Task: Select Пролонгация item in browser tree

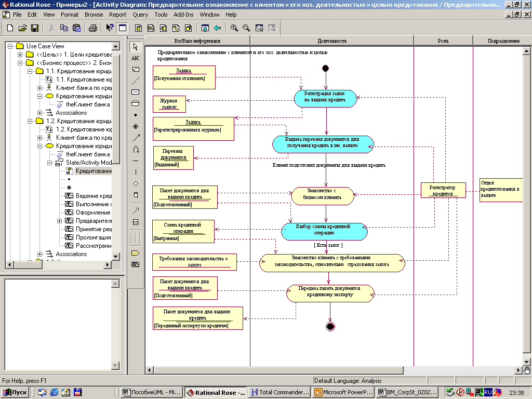Action: (x=93, y=237)
